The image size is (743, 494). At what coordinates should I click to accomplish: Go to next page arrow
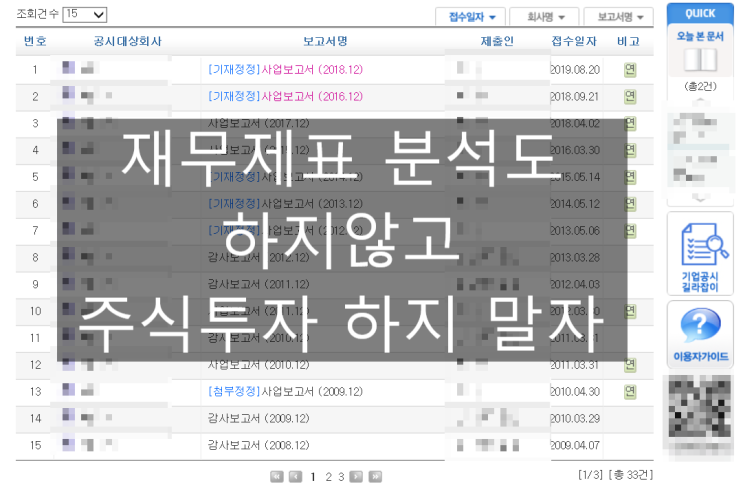tap(356, 476)
